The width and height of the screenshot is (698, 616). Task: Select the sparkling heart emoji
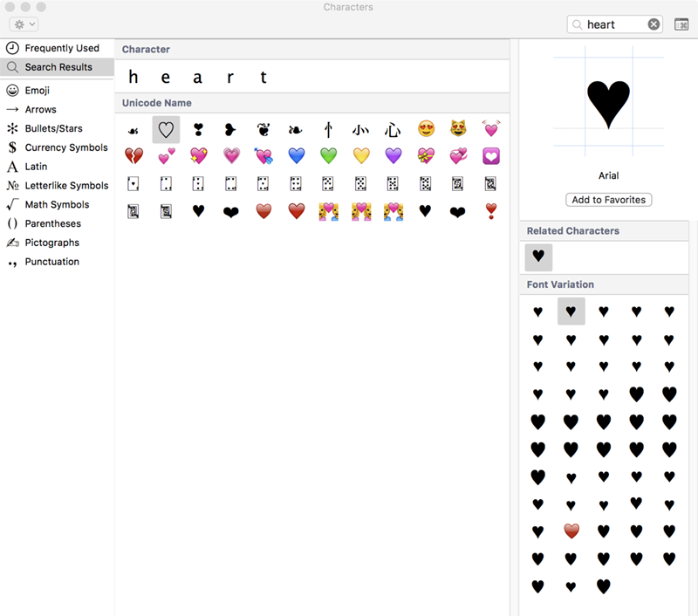click(x=199, y=156)
